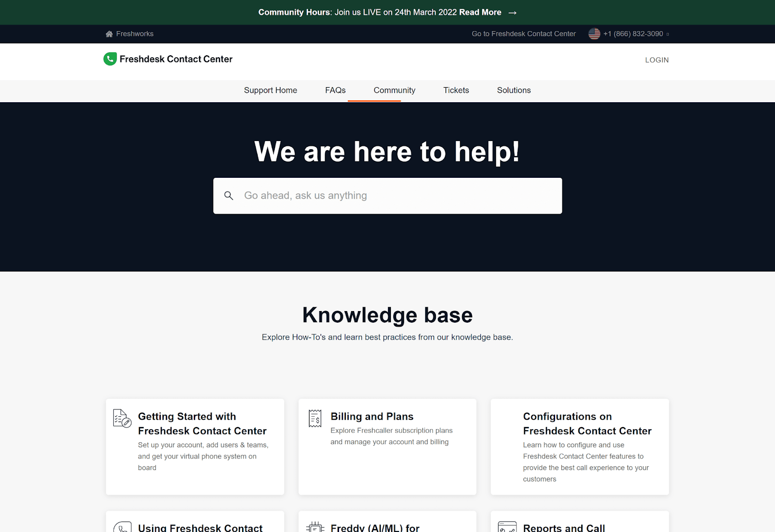Viewport: 775px width, 532px height.
Task: Click the search magnifier icon
Action: click(229, 195)
